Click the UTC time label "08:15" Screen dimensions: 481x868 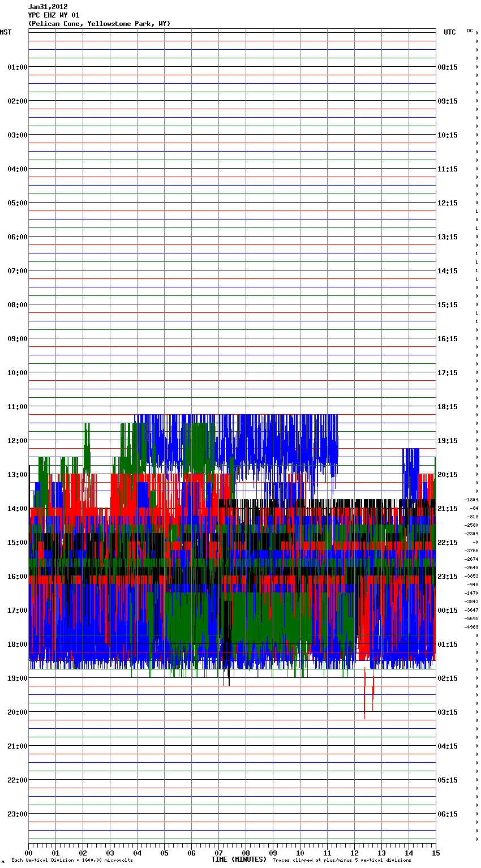pyautogui.click(x=448, y=67)
